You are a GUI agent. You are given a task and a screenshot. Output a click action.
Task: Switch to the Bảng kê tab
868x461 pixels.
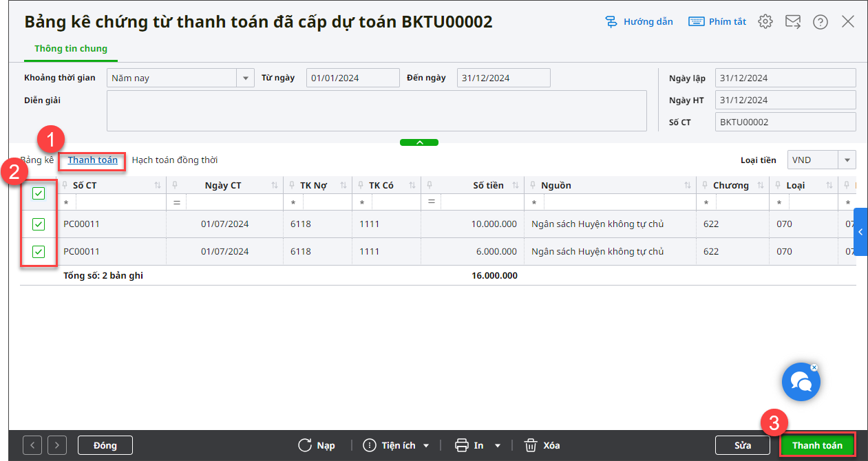click(37, 160)
